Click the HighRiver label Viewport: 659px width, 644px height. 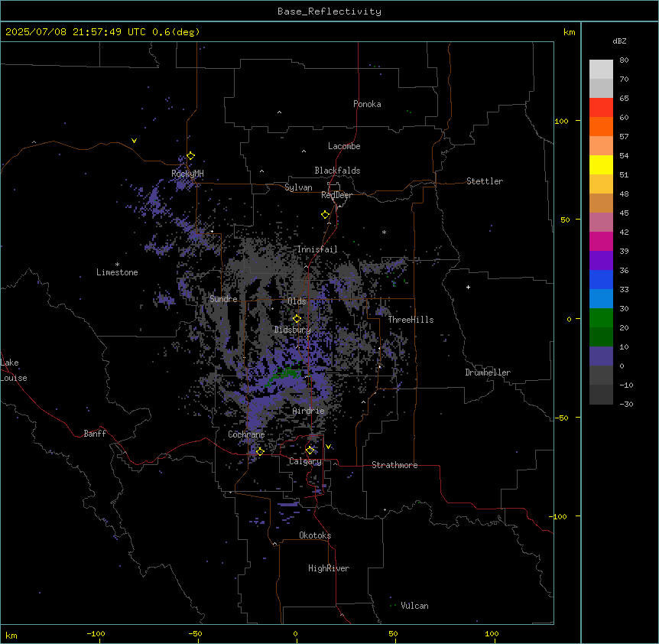click(329, 568)
